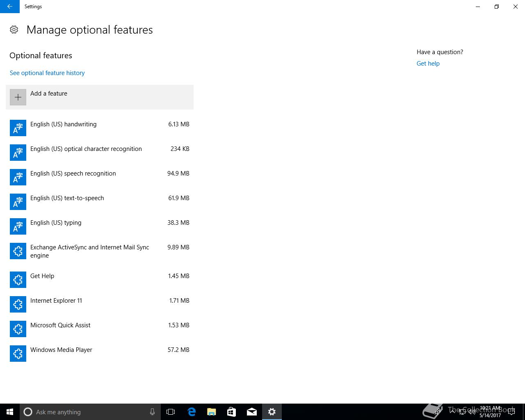The width and height of the screenshot is (525, 420).
Task: Click the 61.9 MB size value
Action: (179, 198)
